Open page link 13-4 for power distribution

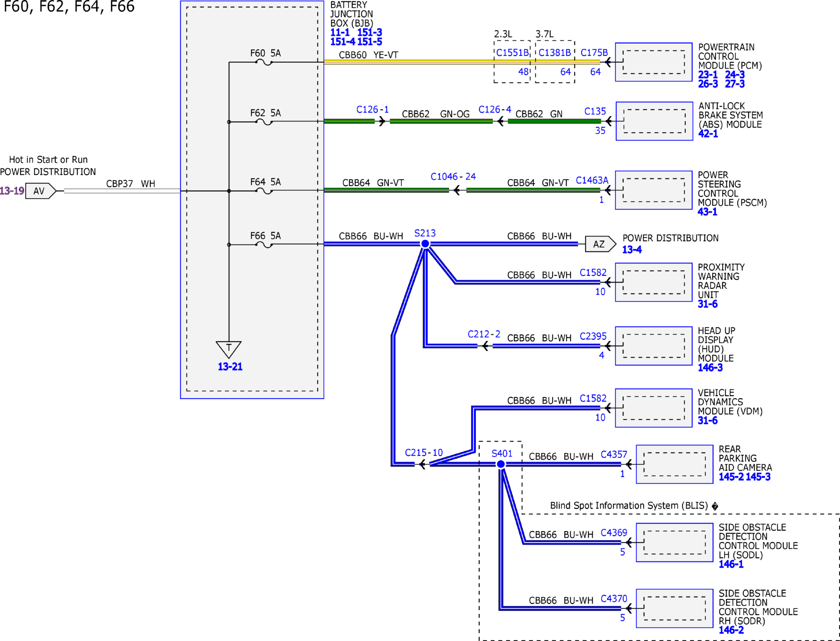click(632, 250)
